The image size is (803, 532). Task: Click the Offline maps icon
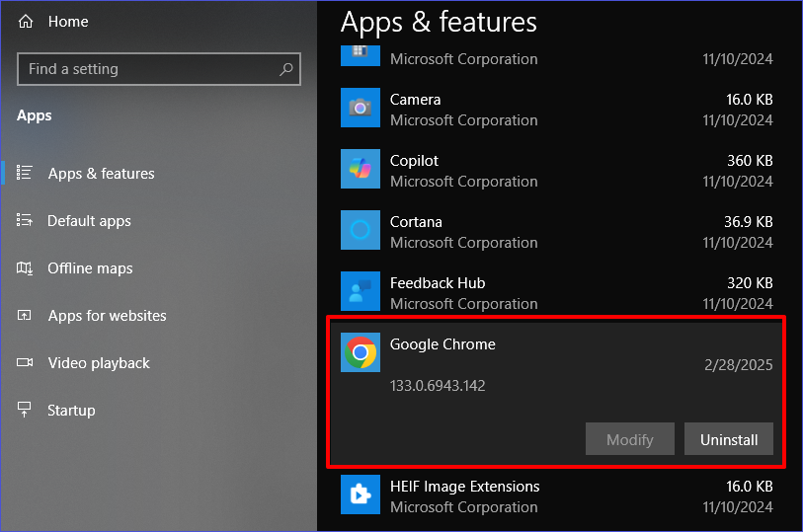[x=24, y=268]
